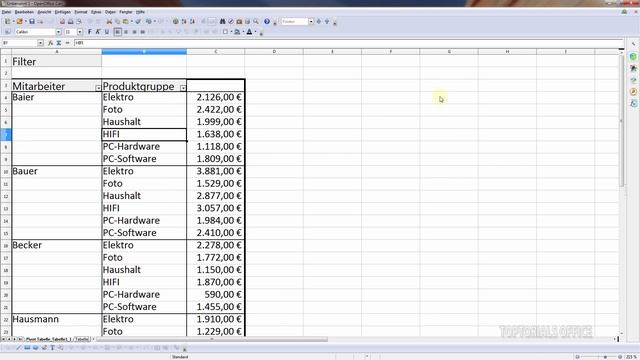Click the cell borders icon

click(x=225, y=32)
